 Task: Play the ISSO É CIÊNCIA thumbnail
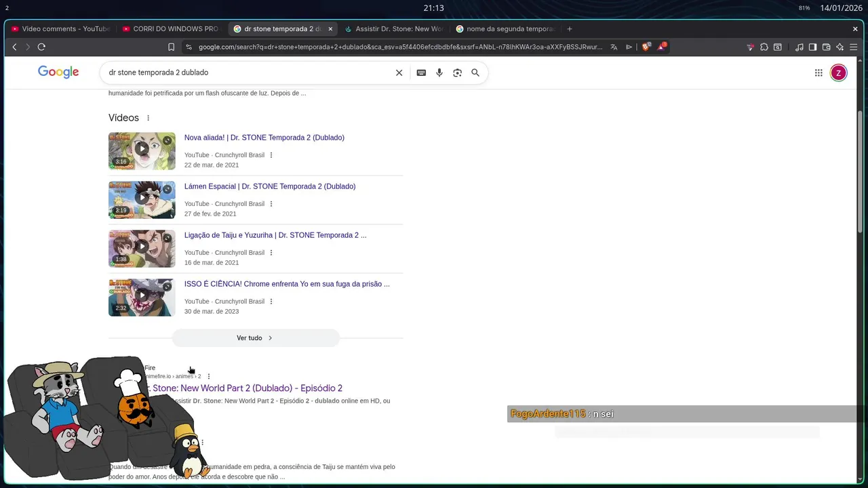coord(142,297)
